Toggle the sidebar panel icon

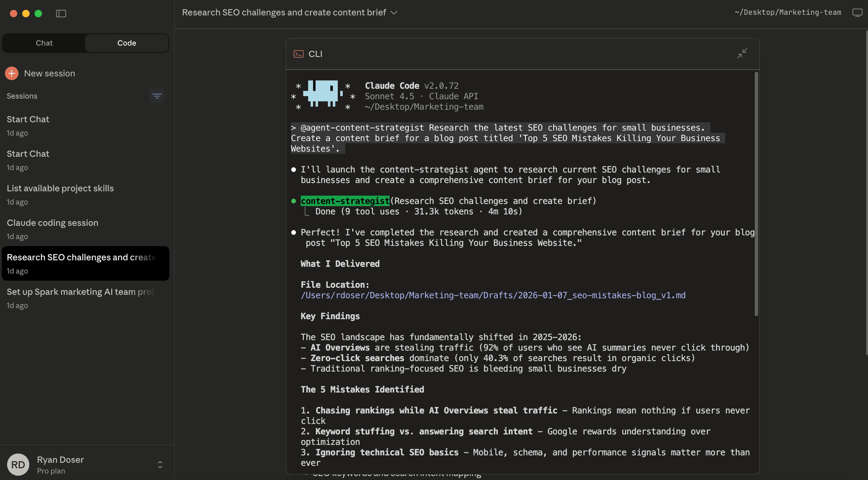[61, 13]
